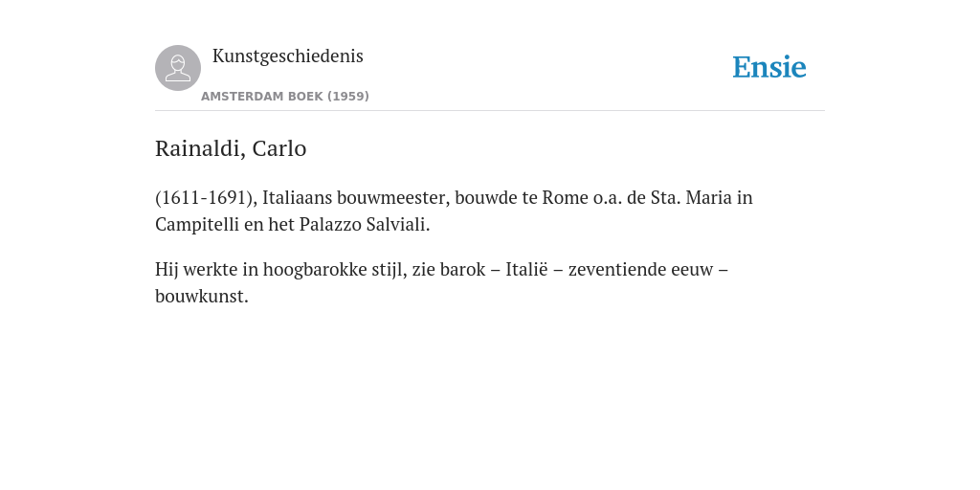Screen dimensions: 980x490
Task: Click the word stijl in second paragraph
Action: point(390,269)
